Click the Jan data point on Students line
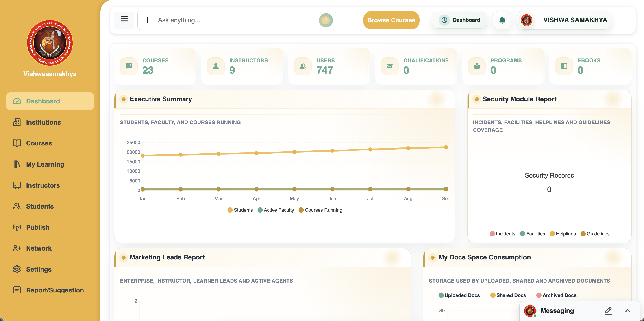 click(142, 155)
